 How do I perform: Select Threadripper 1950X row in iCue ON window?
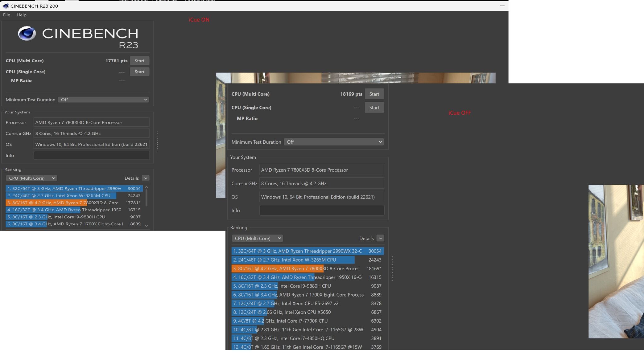click(x=74, y=210)
